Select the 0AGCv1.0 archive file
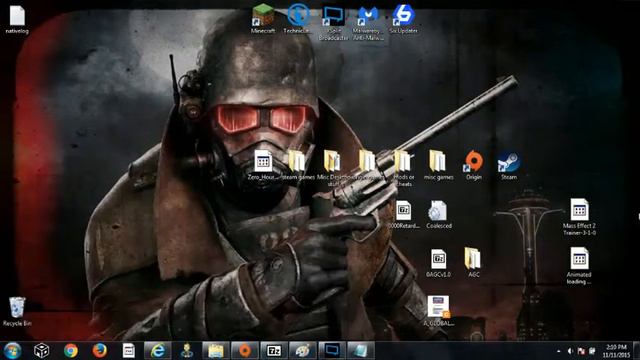The image size is (640, 360). point(438,263)
